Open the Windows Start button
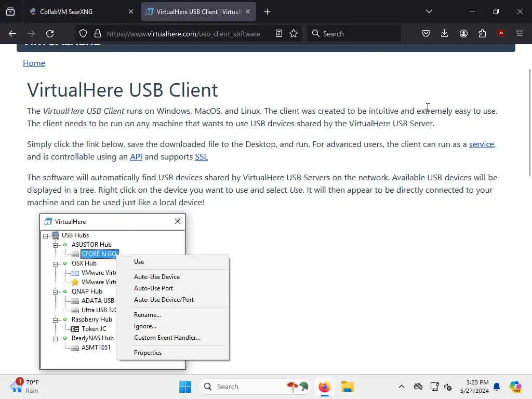 click(185, 387)
